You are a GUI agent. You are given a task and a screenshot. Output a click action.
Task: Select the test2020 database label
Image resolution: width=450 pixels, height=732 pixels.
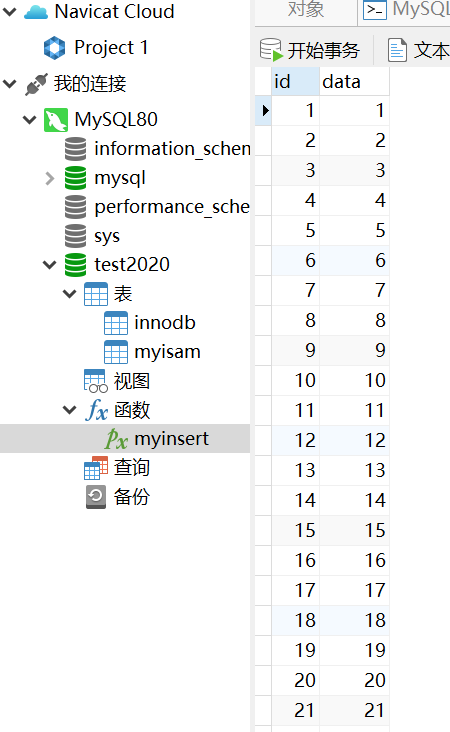(132, 265)
